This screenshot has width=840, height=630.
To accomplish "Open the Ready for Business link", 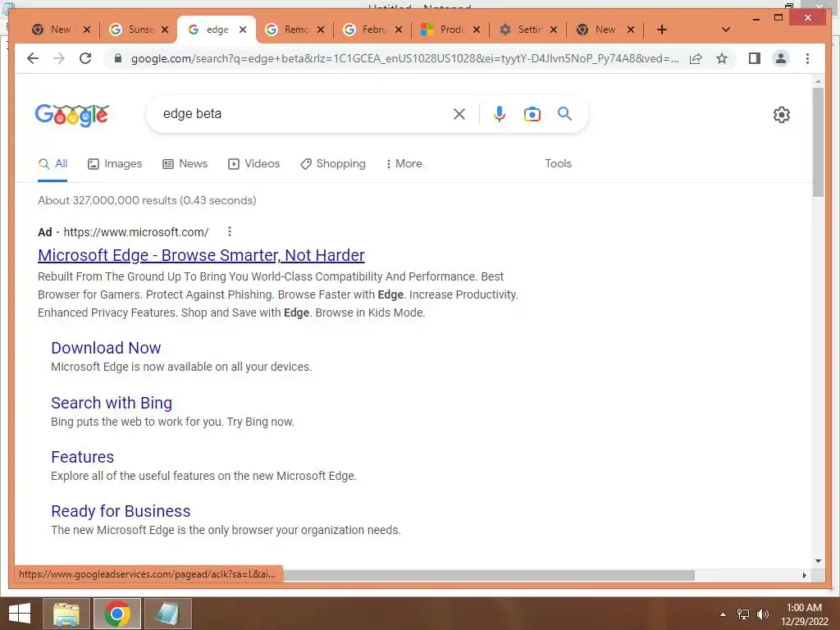I will coord(121,511).
